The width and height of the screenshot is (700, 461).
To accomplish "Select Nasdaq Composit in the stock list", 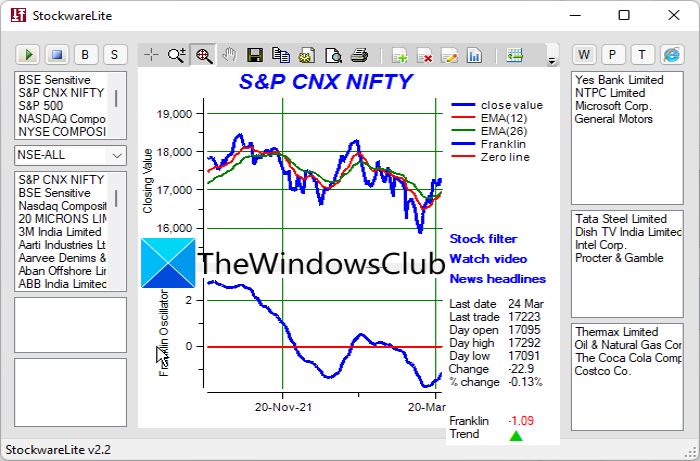I will point(62,206).
